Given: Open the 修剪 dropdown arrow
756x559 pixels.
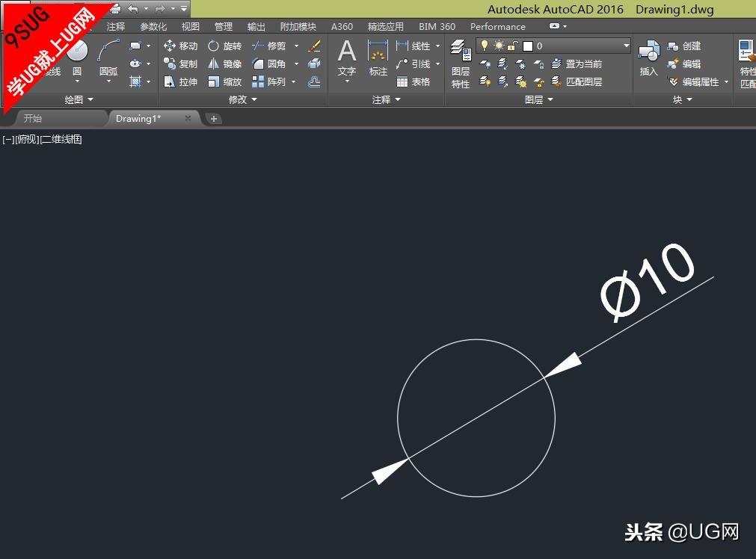Looking at the screenshot, I should click(x=296, y=46).
